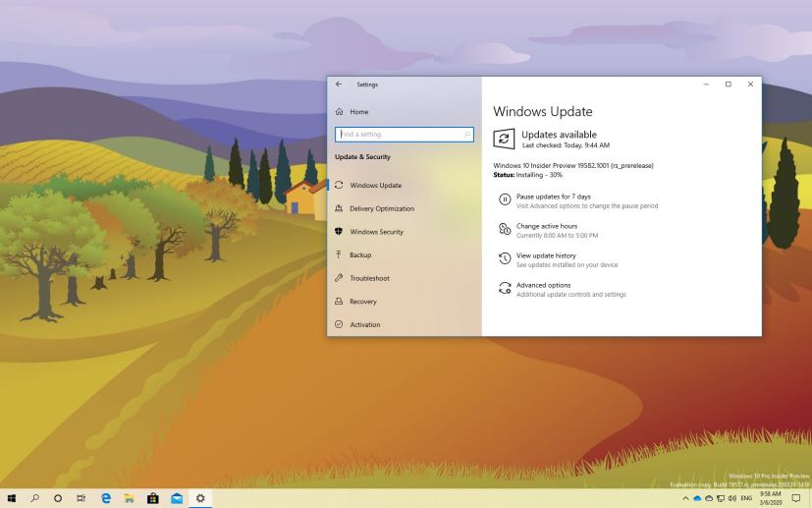Image resolution: width=812 pixels, height=508 pixels.
Task: Click the Windows 10 Insider Preview 19582.1001 text
Action: click(573, 166)
